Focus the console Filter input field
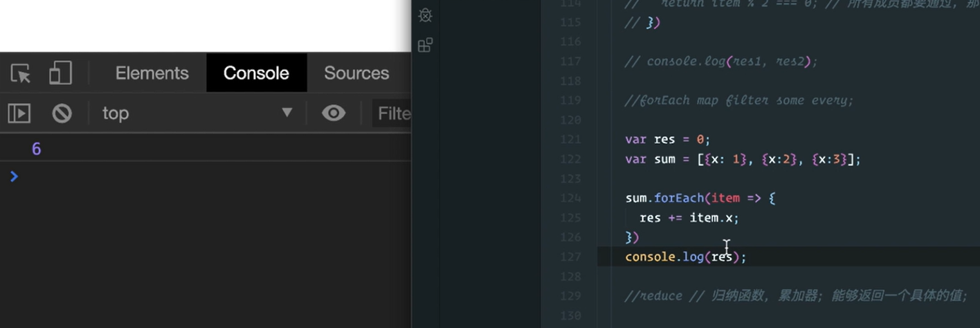This screenshot has width=980, height=328. (392, 113)
